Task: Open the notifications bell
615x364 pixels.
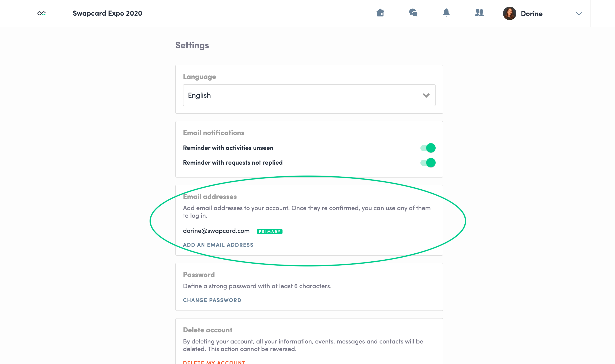Action: click(x=446, y=12)
